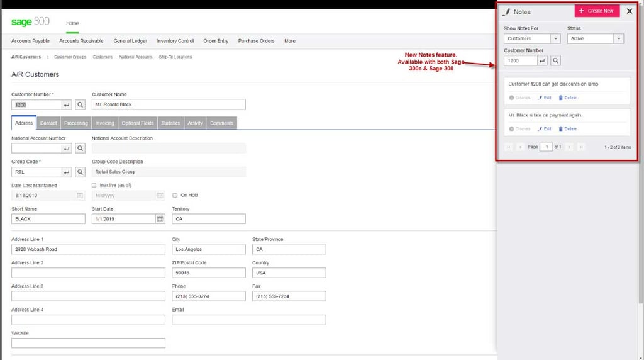The image size is (644, 360).
Task: Switch to the Optional Fields tab
Action: tap(138, 123)
